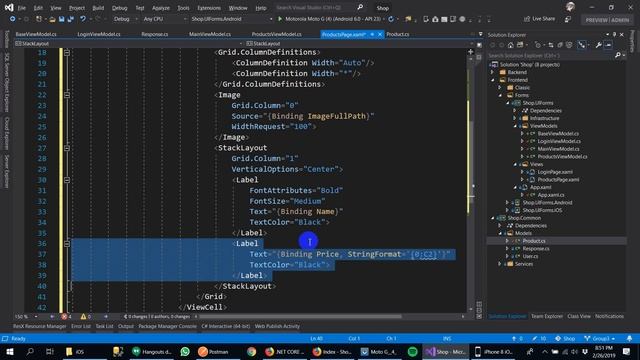Toggle the Preview Selected Items button
Image resolution: width=640 pixels, height=360 pixels.
(x=608, y=45)
